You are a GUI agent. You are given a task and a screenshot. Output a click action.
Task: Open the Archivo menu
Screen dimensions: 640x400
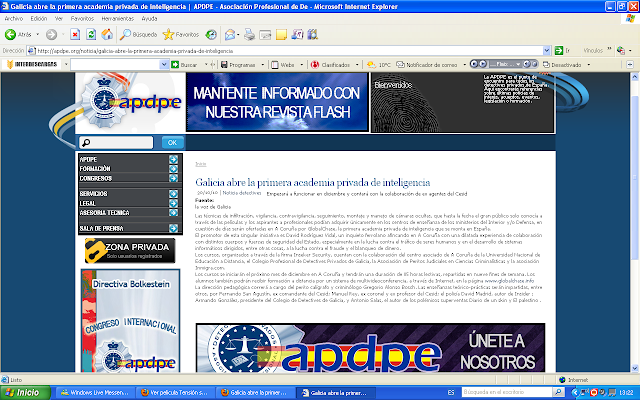[13, 18]
